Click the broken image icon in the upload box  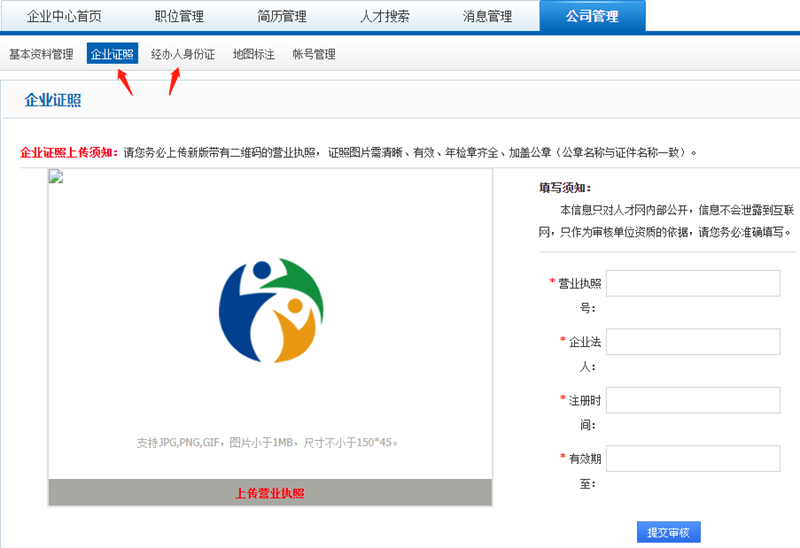(x=56, y=178)
